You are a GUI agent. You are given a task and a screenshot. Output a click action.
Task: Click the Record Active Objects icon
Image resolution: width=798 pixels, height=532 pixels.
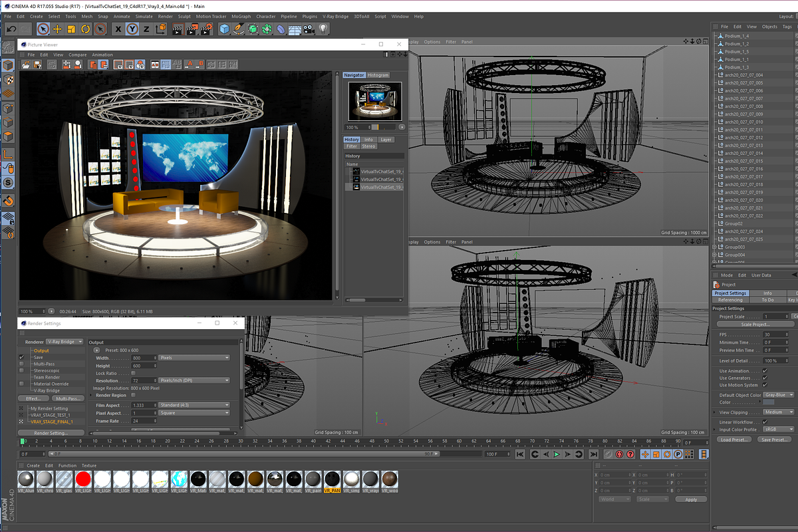[x=608, y=454]
